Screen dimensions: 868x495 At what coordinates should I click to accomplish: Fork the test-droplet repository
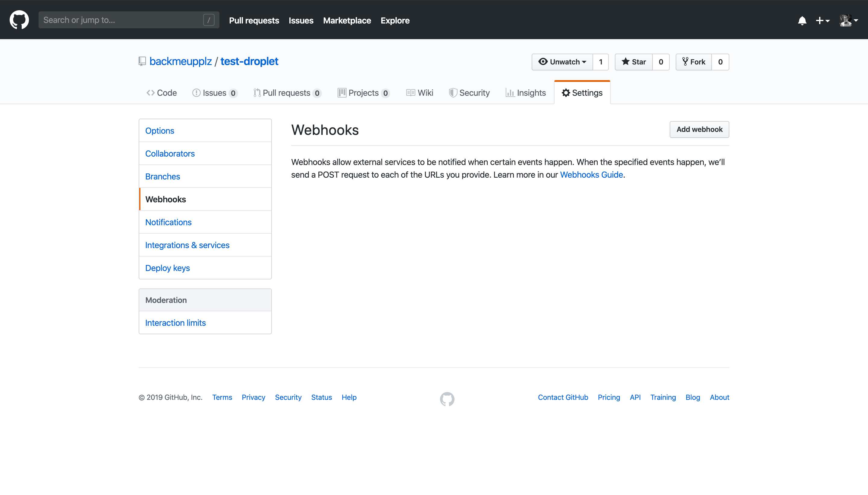[693, 62]
